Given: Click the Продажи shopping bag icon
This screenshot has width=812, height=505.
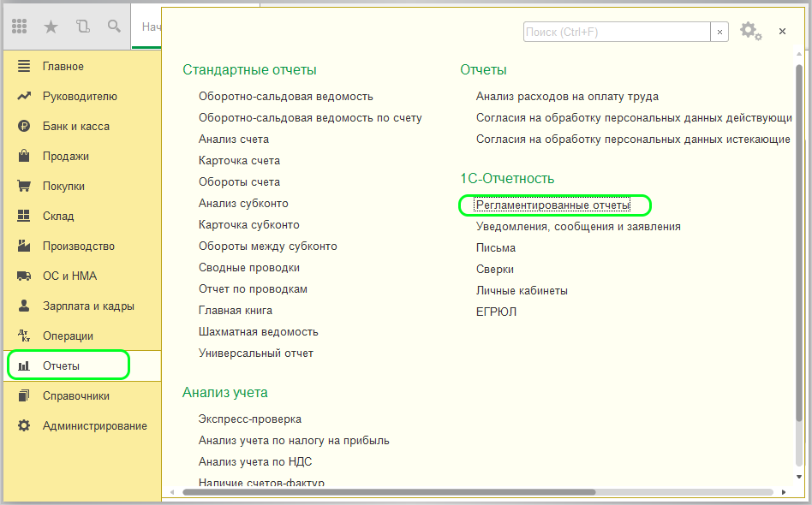Looking at the screenshot, I should pyautogui.click(x=24, y=156).
